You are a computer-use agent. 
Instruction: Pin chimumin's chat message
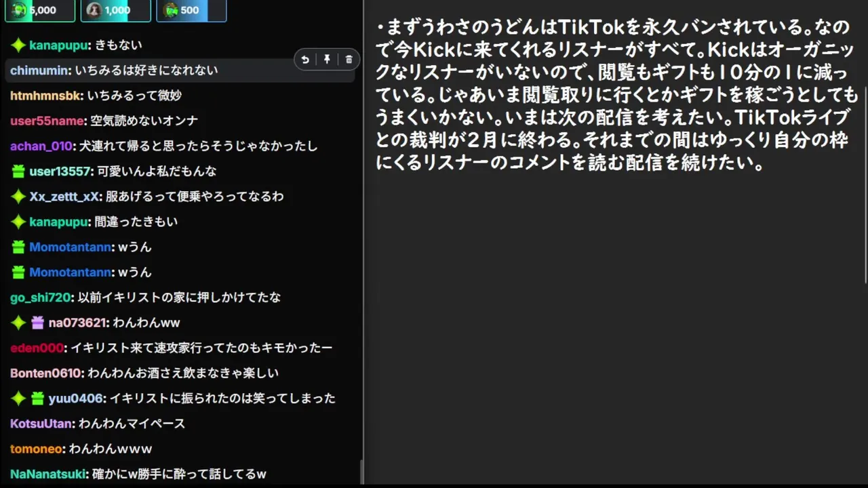coord(327,60)
